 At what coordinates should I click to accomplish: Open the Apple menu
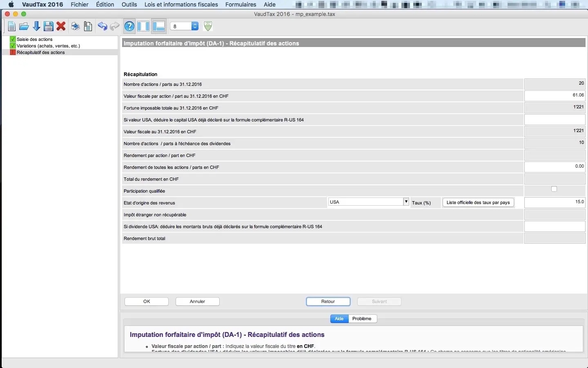11,4
